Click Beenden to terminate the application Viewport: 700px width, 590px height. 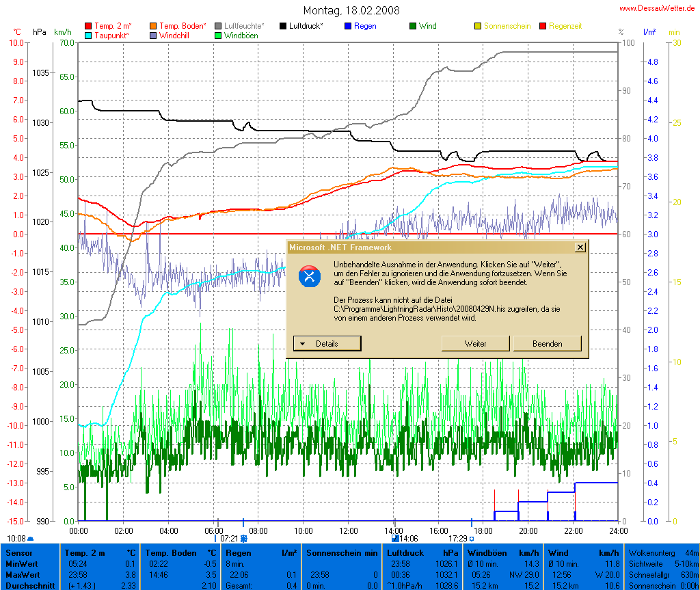click(547, 343)
